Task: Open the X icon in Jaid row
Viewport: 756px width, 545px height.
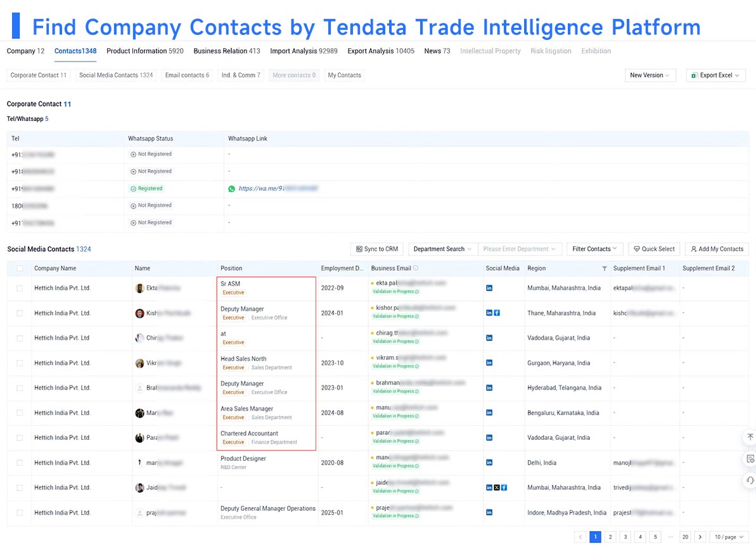Action: click(x=497, y=487)
